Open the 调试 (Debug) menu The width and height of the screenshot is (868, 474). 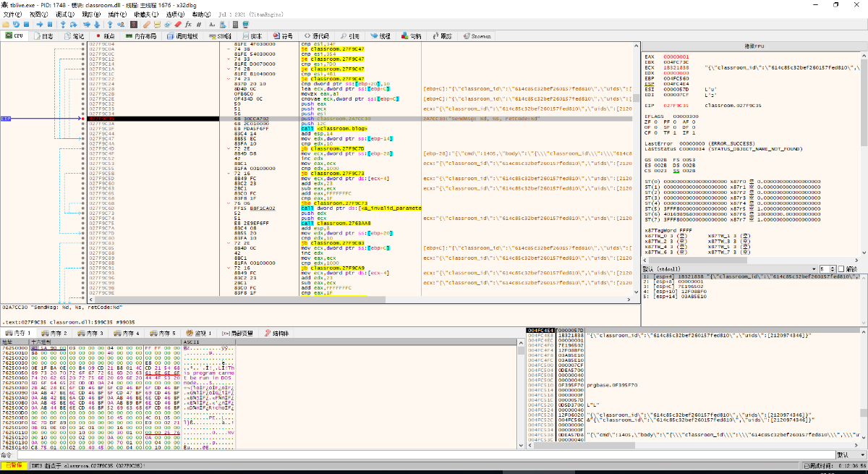click(x=64, y=14)
